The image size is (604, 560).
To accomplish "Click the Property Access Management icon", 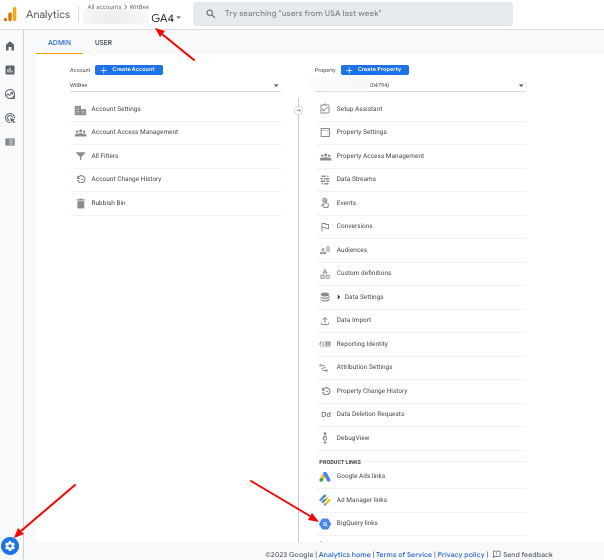I will pos(325,157).
